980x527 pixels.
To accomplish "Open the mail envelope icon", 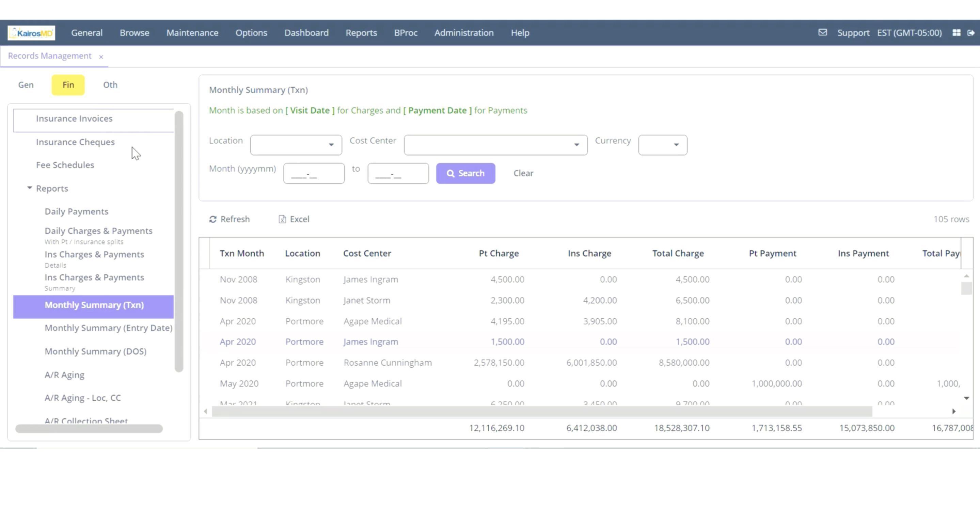I will (822, 33).
